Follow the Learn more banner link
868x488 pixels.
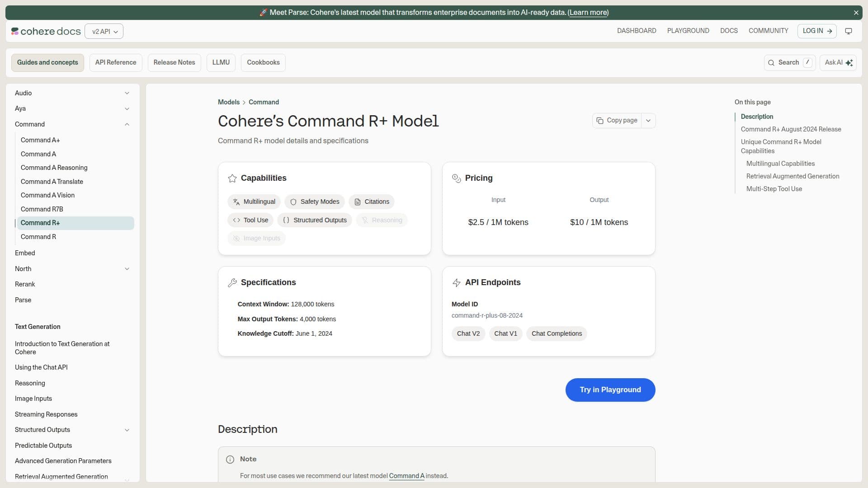pyautogui.click(x=588, y=13)
